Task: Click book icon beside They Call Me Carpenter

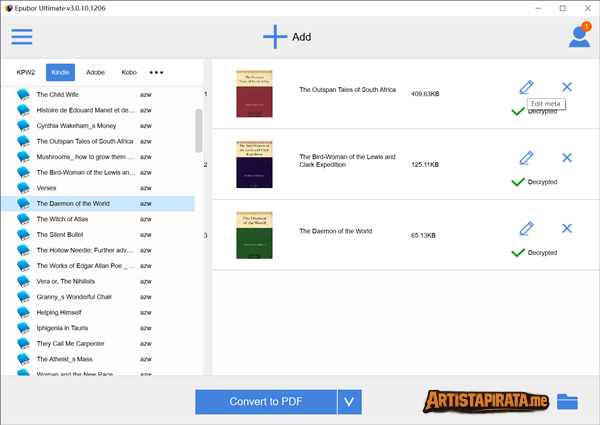Action: (23, 344)
